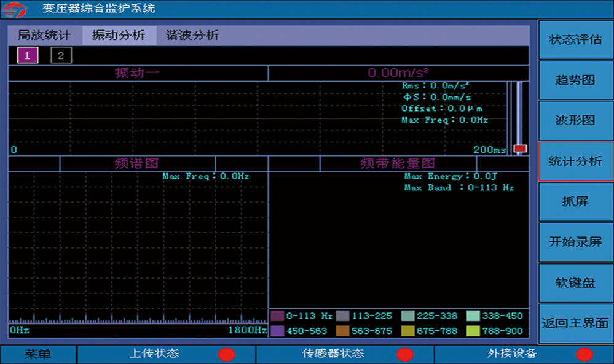The width and height of the screenshot is (614, 364).
Task: Select the 振动分析 tab
Action: click(x=119, y=35)
